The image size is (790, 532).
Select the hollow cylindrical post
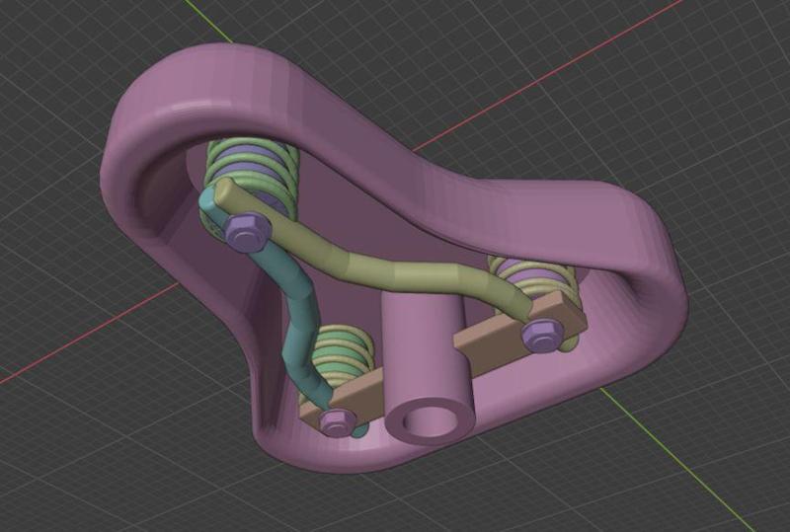[x=429, y=368]
